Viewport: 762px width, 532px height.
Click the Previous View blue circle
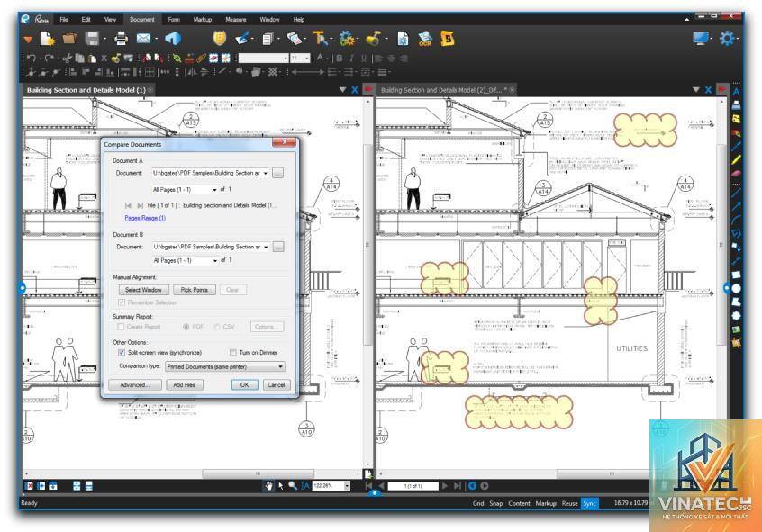pyautogui.click(x=472, y=486)
